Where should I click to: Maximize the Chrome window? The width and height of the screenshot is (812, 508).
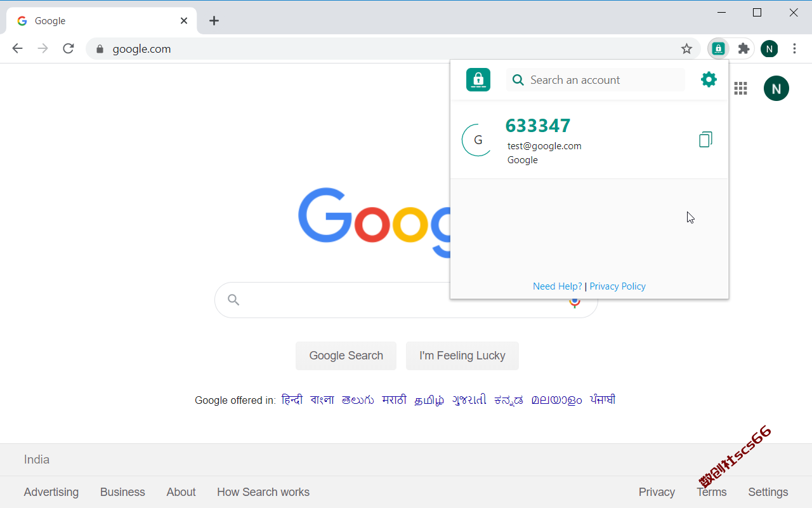757,12
